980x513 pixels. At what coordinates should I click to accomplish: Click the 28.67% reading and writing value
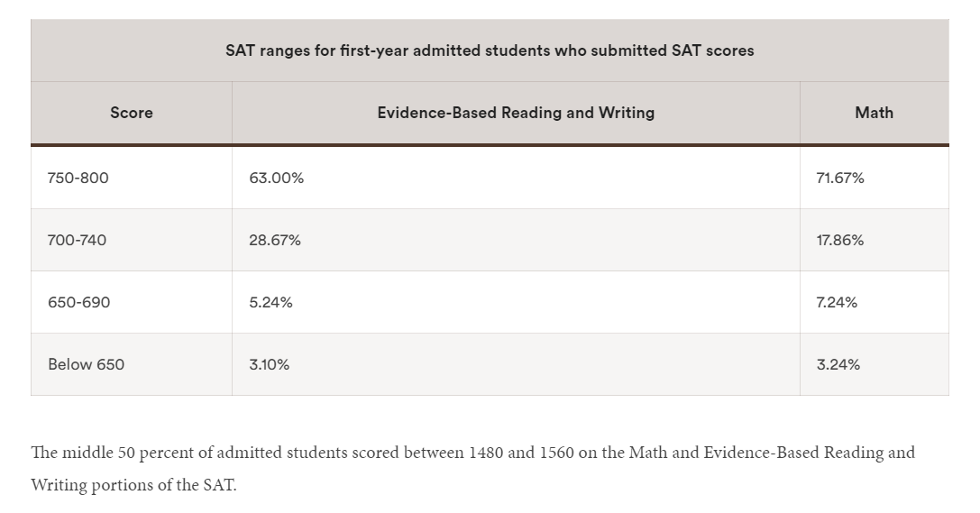(x=275, y=241)
